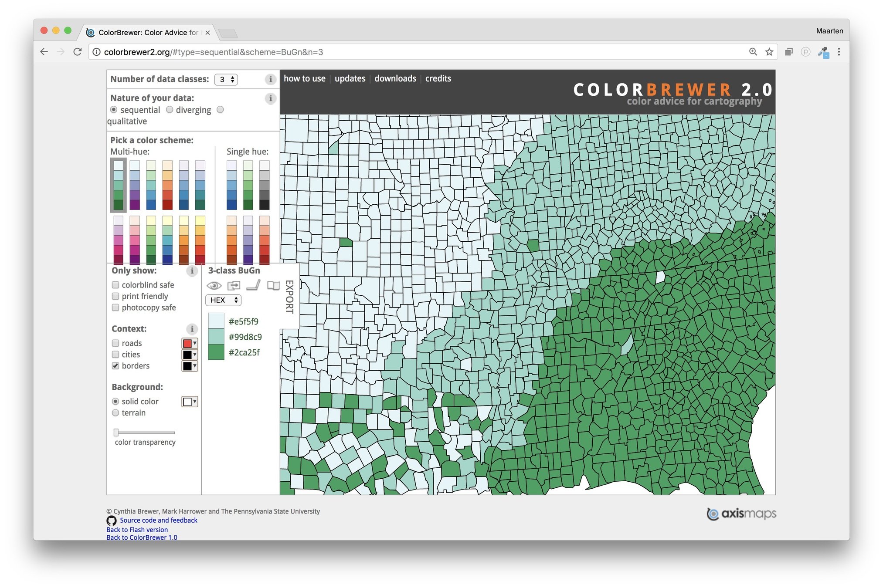
Task: Open the downloads menu item
Action: [x=395, y=79]
